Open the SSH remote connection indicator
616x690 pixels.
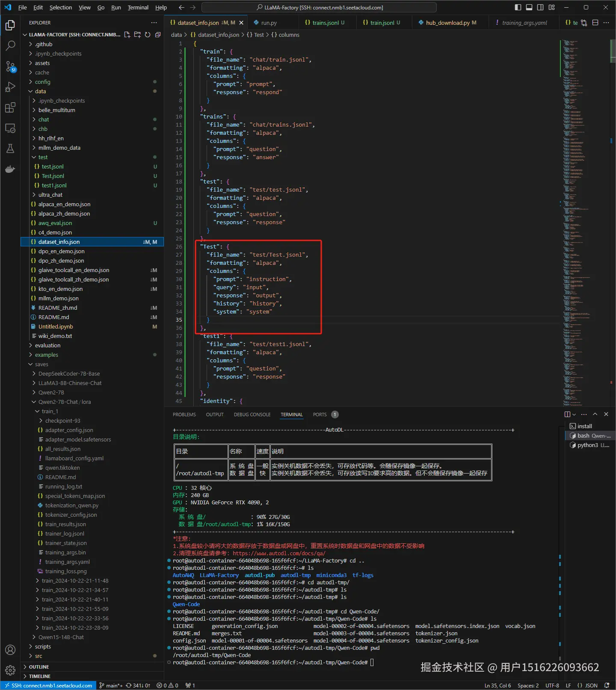(49, 685)
